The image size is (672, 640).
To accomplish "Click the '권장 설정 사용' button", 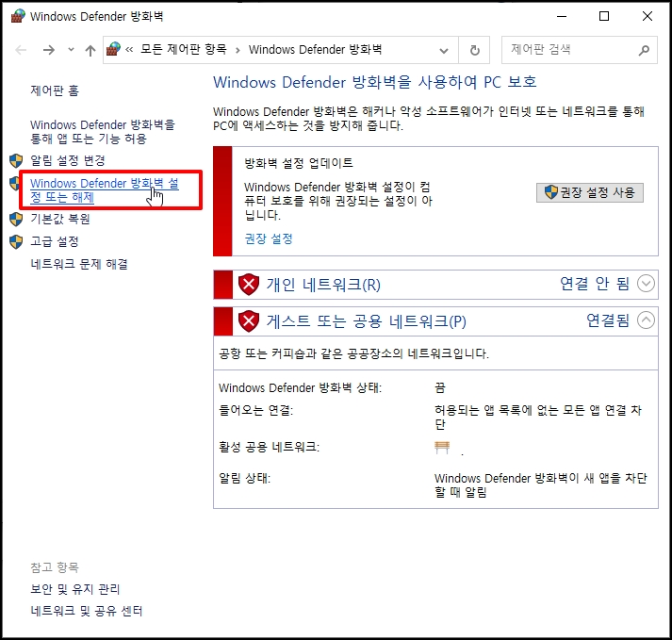I will 590,192.
